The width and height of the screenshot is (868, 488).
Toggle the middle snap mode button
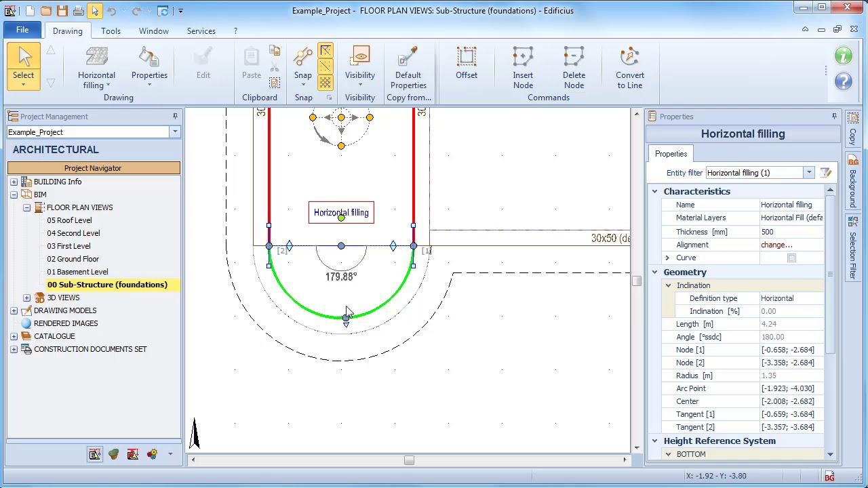[325, 66]
